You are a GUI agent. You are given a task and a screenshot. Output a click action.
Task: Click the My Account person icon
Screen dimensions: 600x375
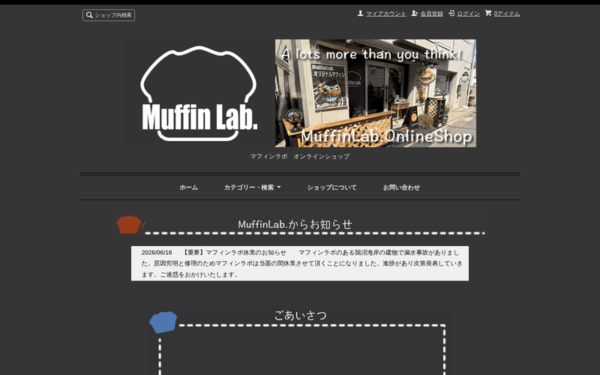[360, 13]
